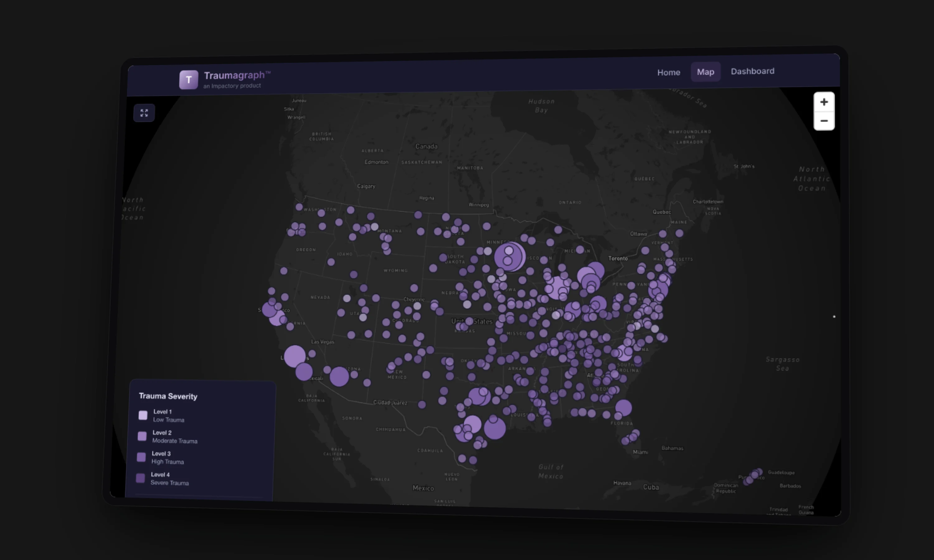The height and width of the screenshot is (560, 934).
Task: Click the 'High Trauma' legend label
Action: [x=167, y=461]
